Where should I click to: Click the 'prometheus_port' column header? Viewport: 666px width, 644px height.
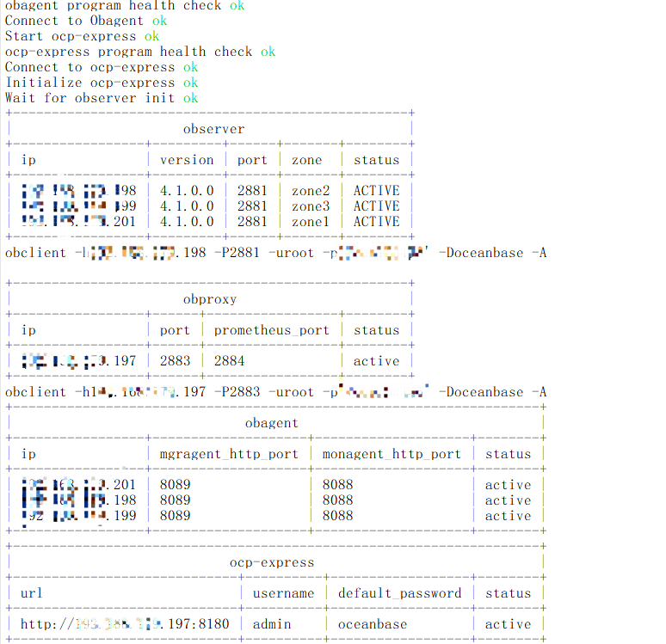272,330
